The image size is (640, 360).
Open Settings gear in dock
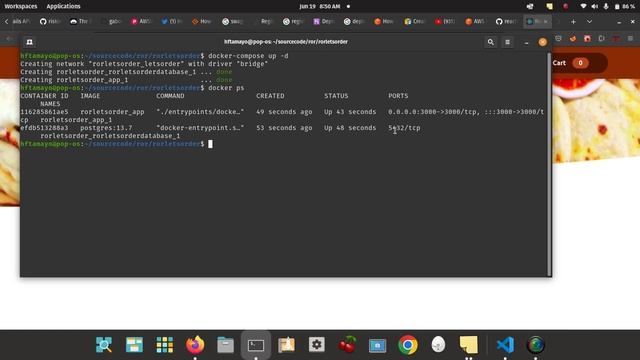pos(317,345)
